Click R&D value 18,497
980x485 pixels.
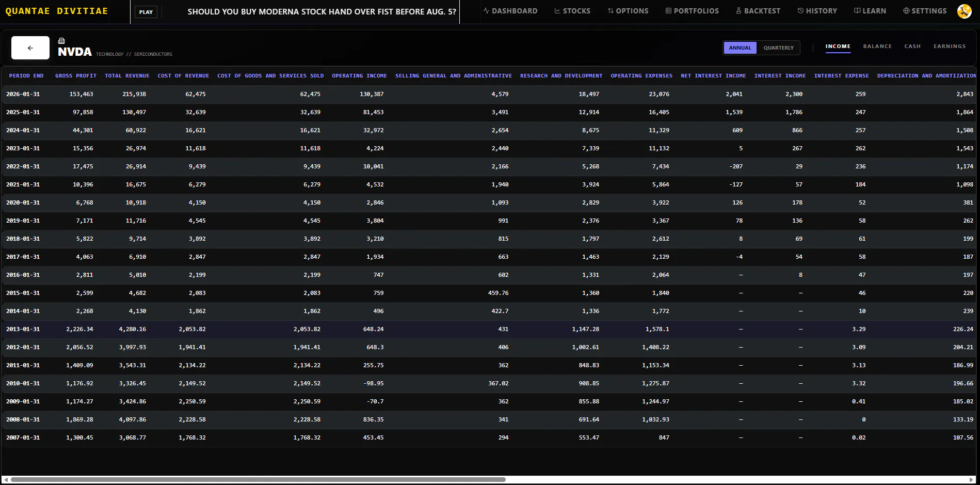(x=589, y=94)
